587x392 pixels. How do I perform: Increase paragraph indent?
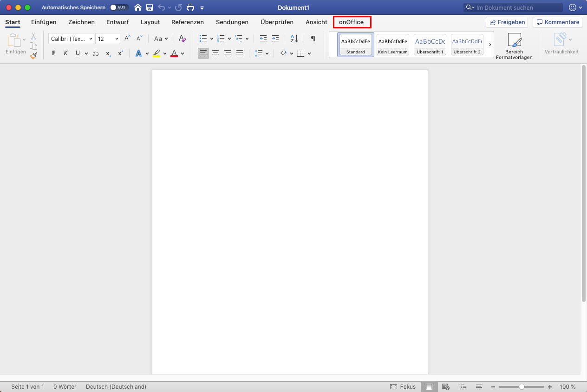275,39
